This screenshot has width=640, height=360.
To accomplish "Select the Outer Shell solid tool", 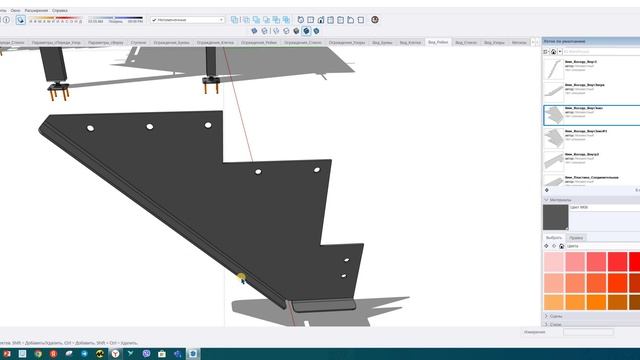I will coord(234,20).
